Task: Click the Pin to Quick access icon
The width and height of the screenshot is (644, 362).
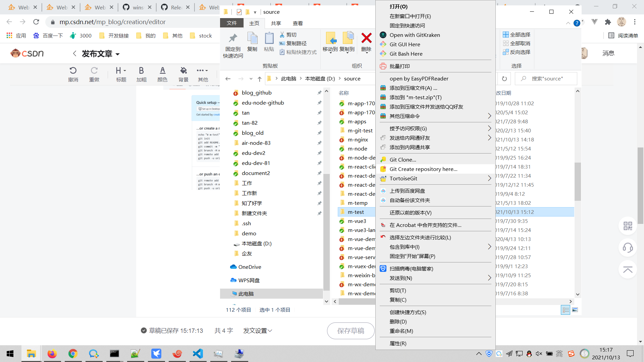Action: [233, 39]
